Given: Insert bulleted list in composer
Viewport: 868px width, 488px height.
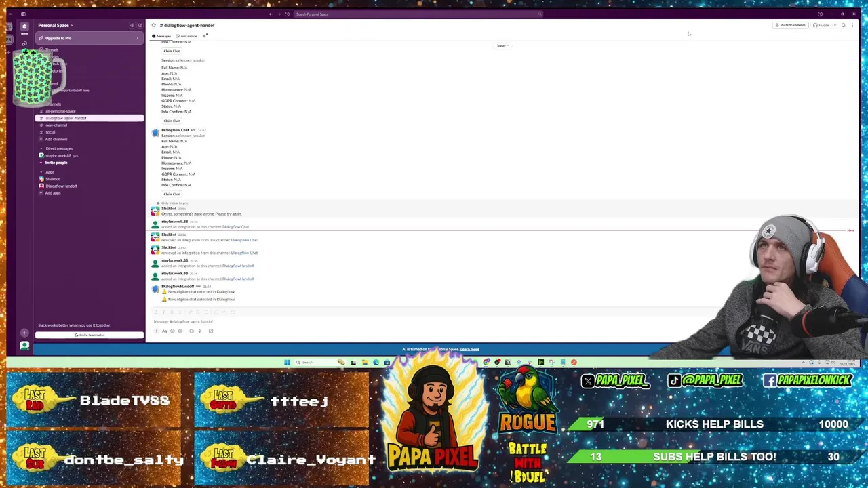Looking at the screenshot, I should coord(206,312).
